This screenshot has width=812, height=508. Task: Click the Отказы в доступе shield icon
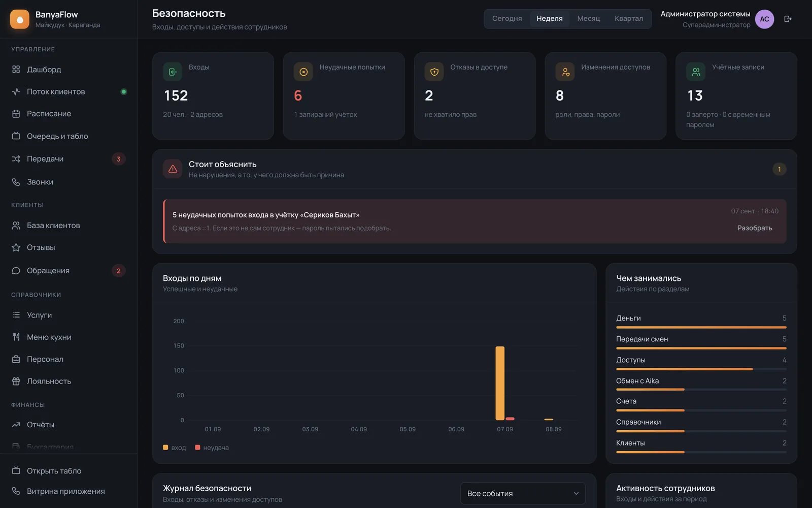click(x=434, y=72)
